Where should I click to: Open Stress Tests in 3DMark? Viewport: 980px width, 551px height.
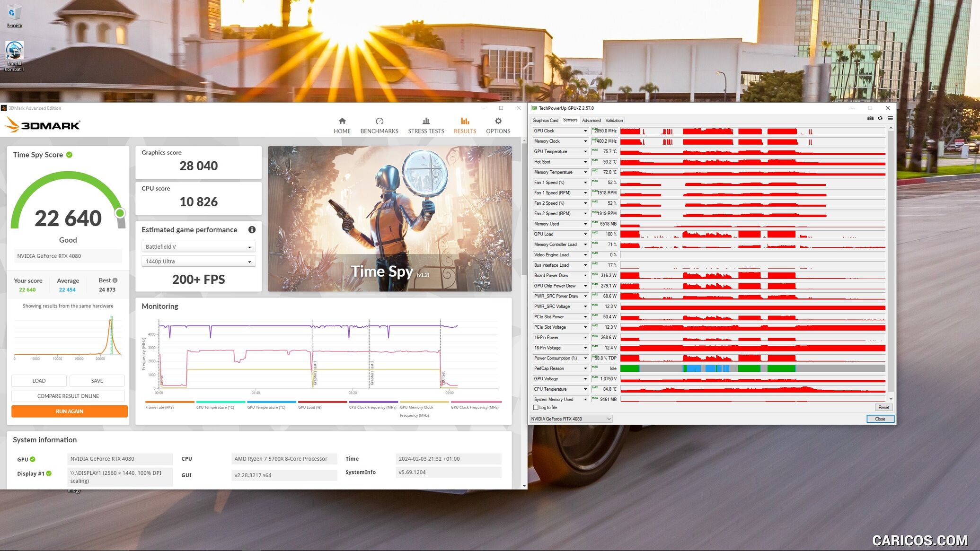(426, 126)
